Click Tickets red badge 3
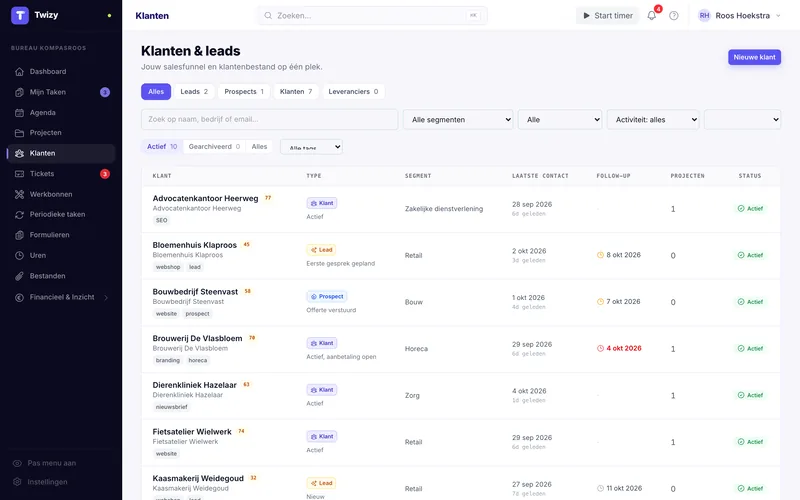800x500 pixels. tap(105, 174)
